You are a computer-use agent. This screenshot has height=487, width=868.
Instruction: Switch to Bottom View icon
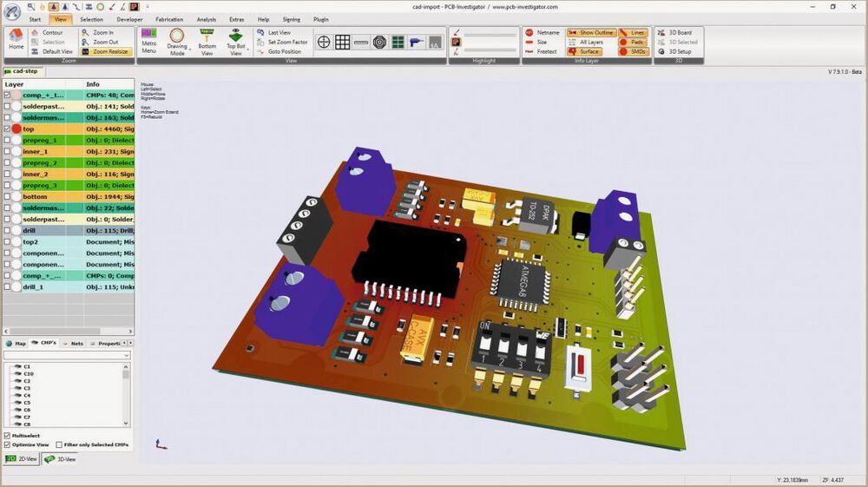(x=207, y=42)
